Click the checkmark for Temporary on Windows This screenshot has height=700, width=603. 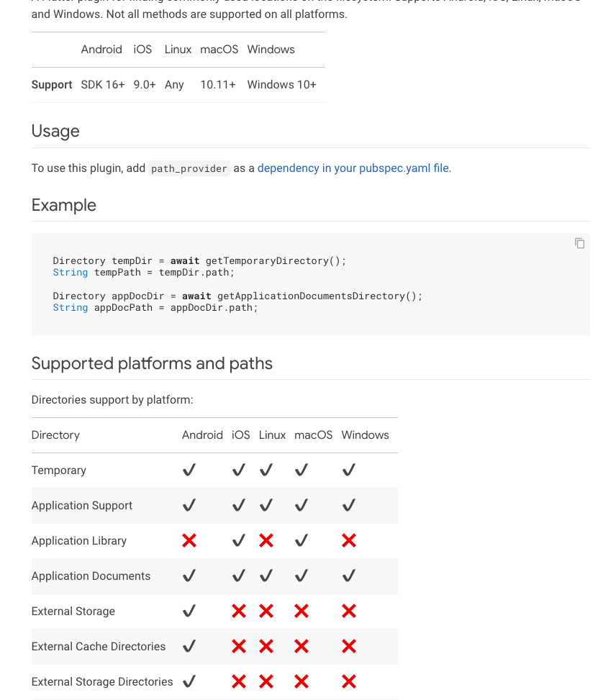tap(349, 470)
